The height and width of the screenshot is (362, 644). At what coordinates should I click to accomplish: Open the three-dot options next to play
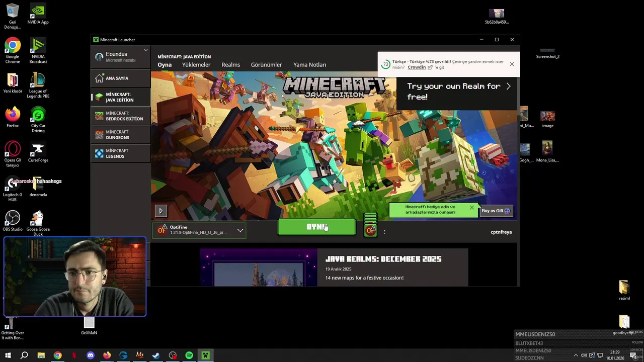[384, 232]
